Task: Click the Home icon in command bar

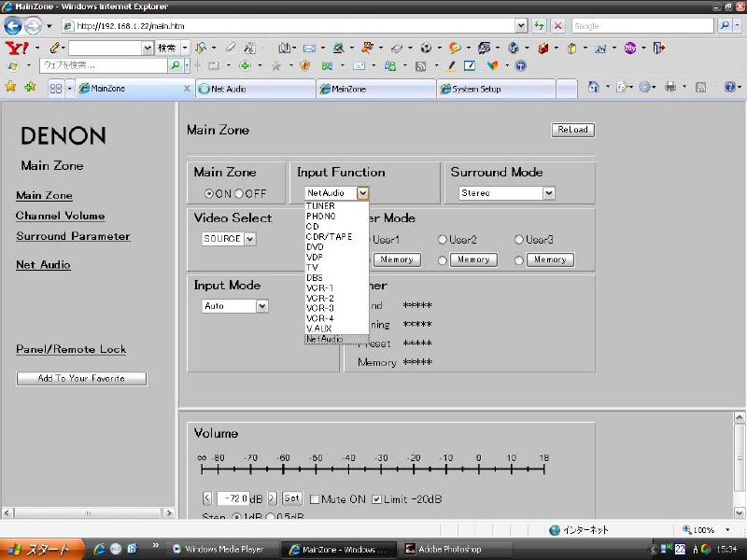Action: pos(594,87)
